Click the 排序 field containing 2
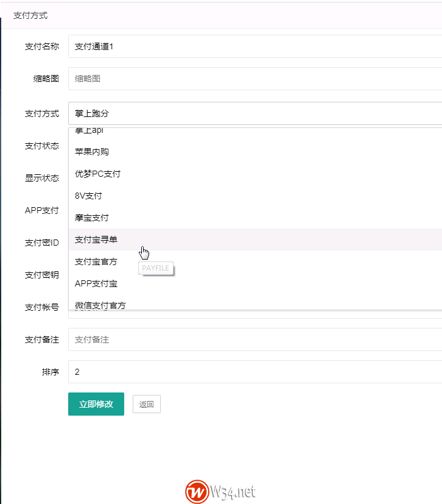 pos(254,372)
